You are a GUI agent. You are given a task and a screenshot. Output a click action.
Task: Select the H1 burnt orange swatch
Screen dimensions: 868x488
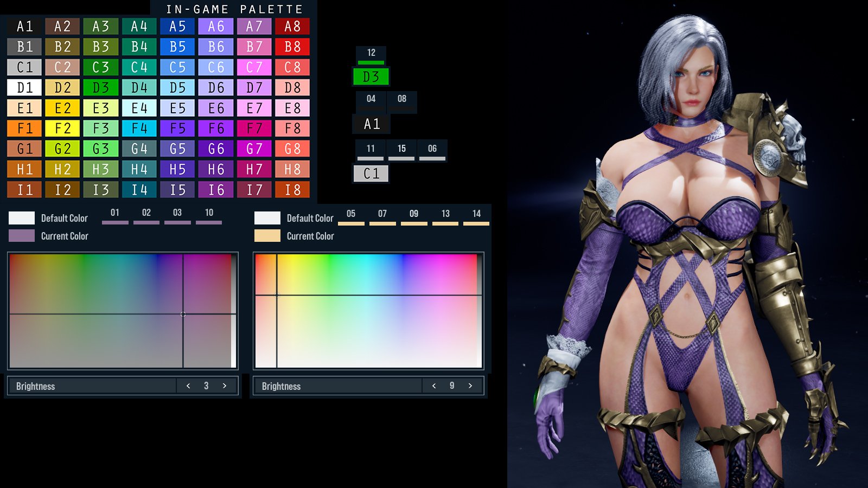(x=24, y=169)
